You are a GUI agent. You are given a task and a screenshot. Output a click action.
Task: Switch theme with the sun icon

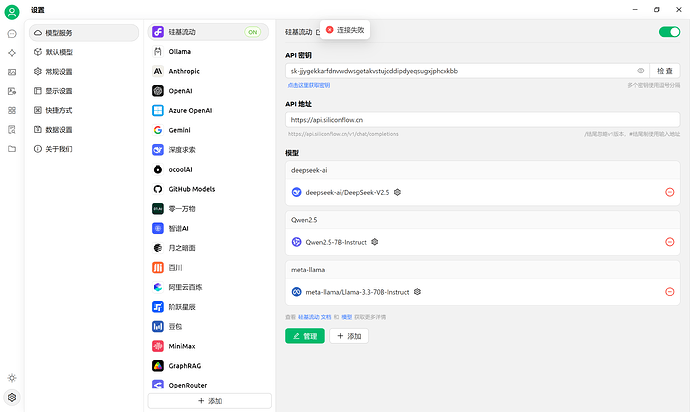tap(12, 378)
